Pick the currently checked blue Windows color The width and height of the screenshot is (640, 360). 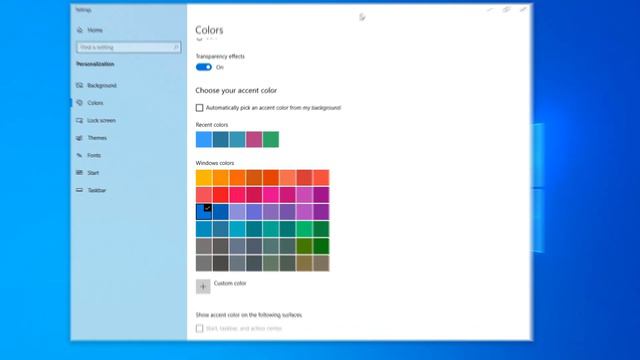pyautogui.click(x=204, y=212)
